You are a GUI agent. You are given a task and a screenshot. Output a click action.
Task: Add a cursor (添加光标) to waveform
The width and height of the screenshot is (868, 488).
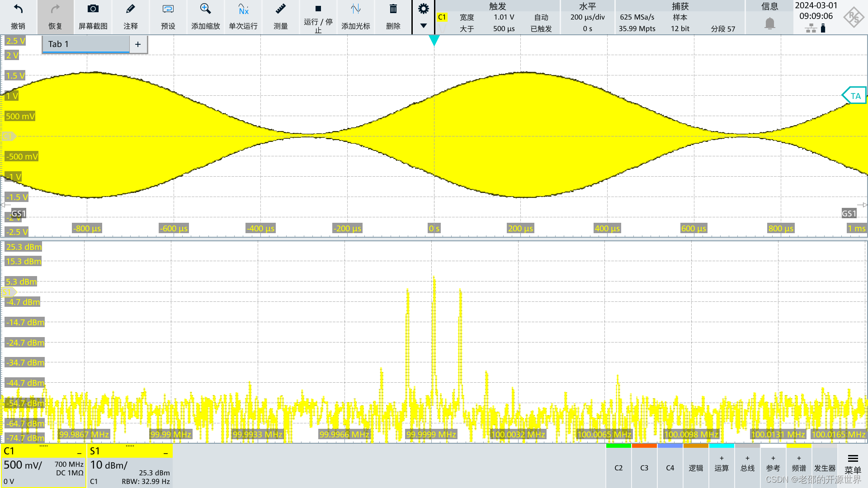355,10
